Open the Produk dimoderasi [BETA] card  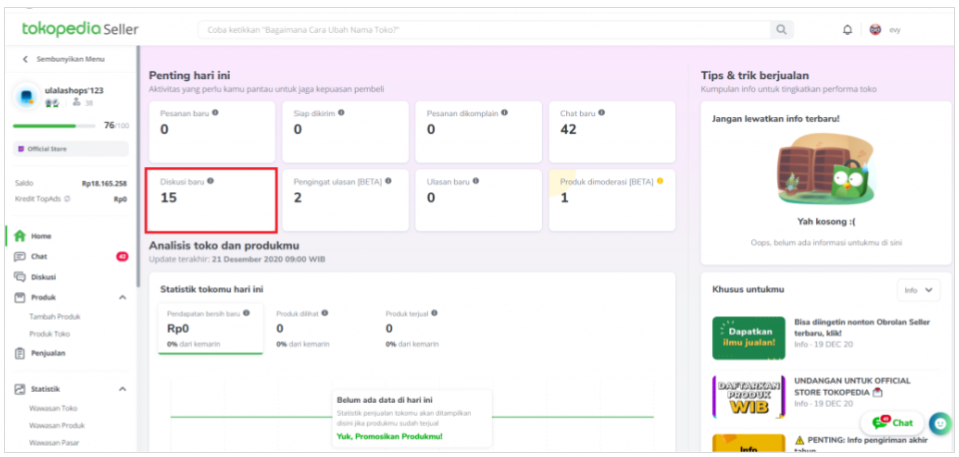[x=612, y=200]
